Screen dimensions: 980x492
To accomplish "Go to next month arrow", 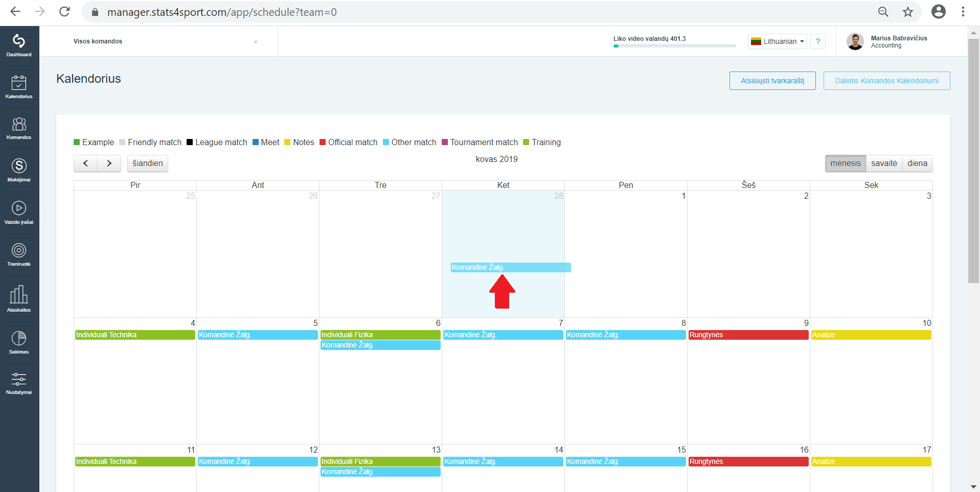I will click(x=109, y=163).
